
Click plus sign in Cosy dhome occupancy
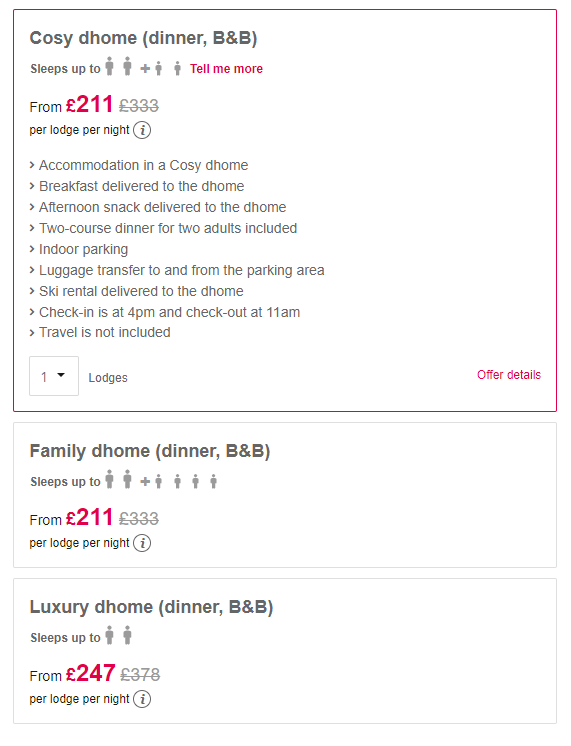pos(145,69)
